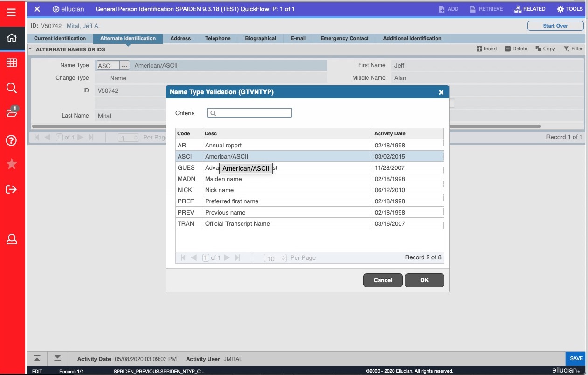The width and height of the screenshot is (588, 375).
Task: Collapse the Alternate Names or IDs section
Action: click(x=30, y=49)
